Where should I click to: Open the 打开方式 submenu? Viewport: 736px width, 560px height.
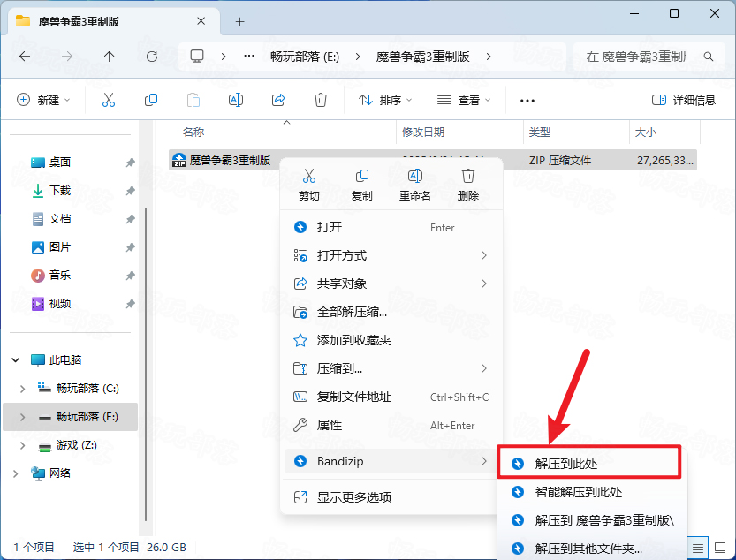point(391,255)
